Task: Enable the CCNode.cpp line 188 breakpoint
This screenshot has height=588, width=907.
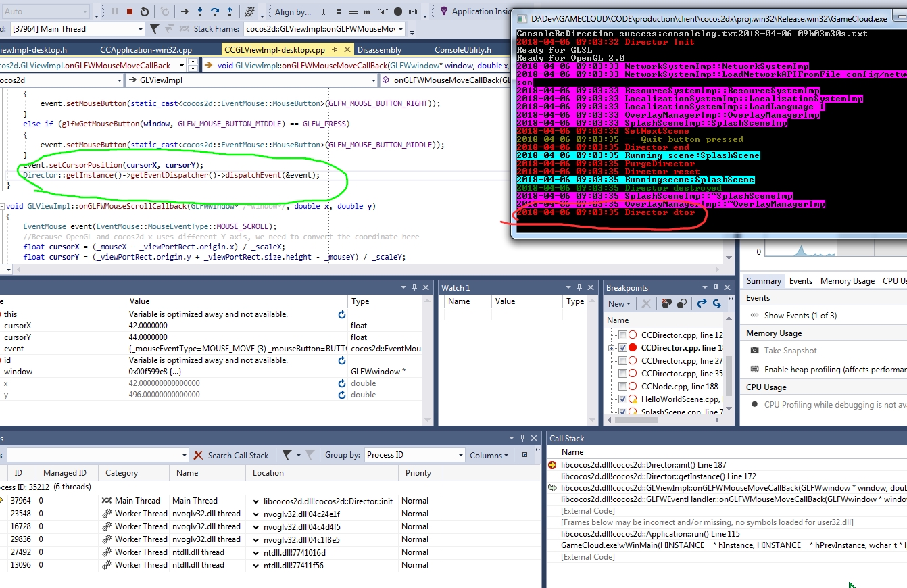Action: [x=622, y=387]
